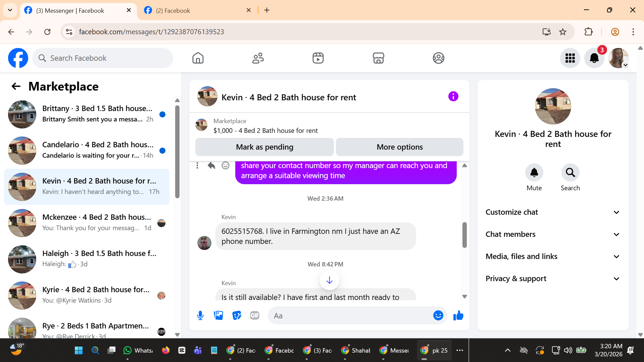Click the reply arrow on message
644x362 pixels.
click(211, 165)
